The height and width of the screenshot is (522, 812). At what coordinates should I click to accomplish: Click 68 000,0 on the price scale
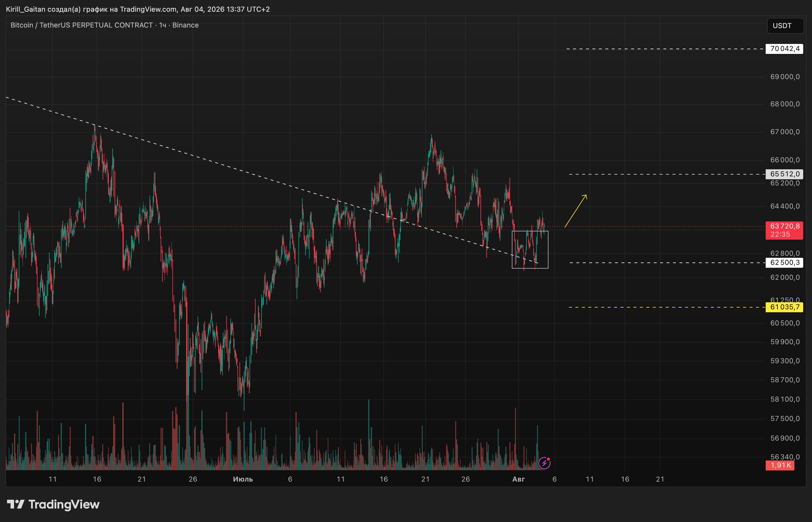click(785, 104)
